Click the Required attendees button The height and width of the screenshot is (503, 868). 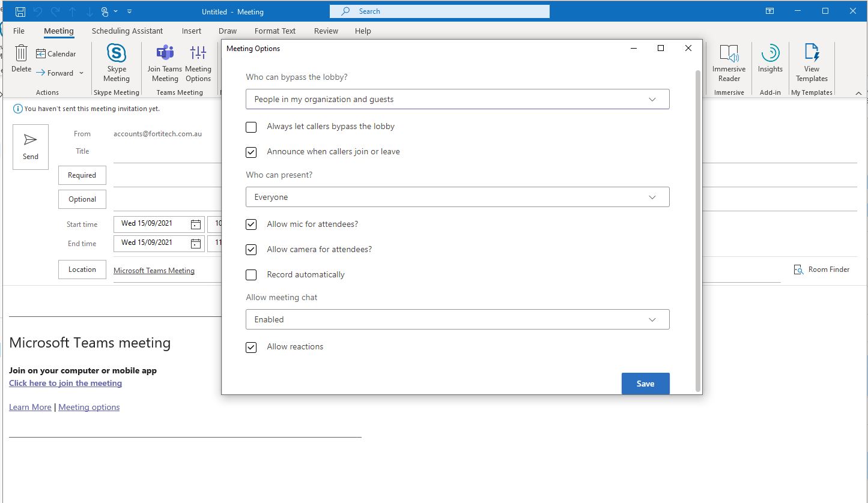(82, 175)
